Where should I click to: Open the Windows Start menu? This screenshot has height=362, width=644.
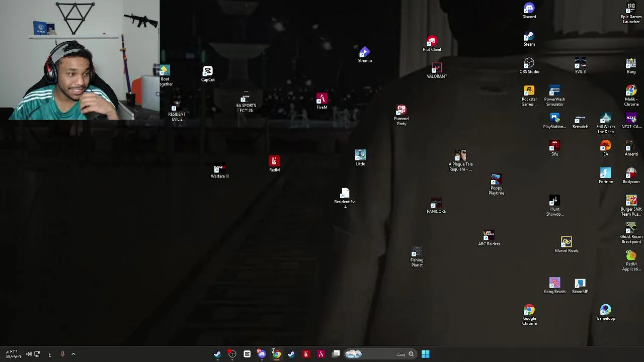coord(425,354)
